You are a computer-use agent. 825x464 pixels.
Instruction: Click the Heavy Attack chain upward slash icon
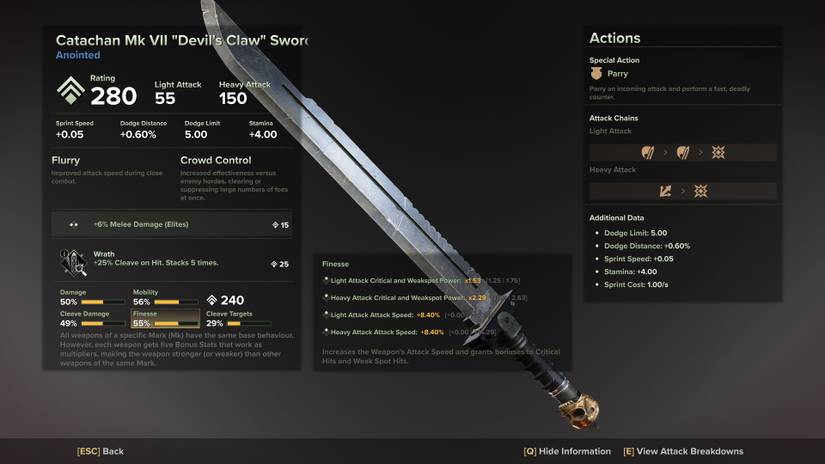666,191
